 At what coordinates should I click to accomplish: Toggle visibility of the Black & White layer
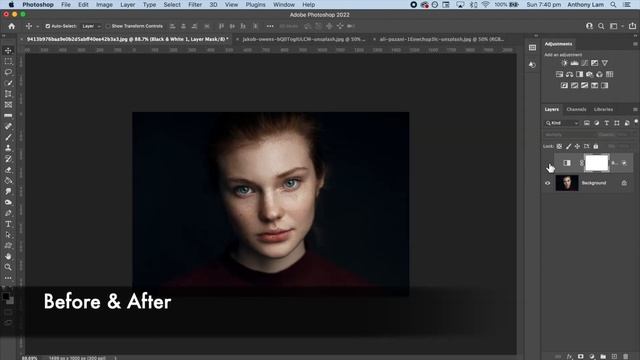point(548,163)
